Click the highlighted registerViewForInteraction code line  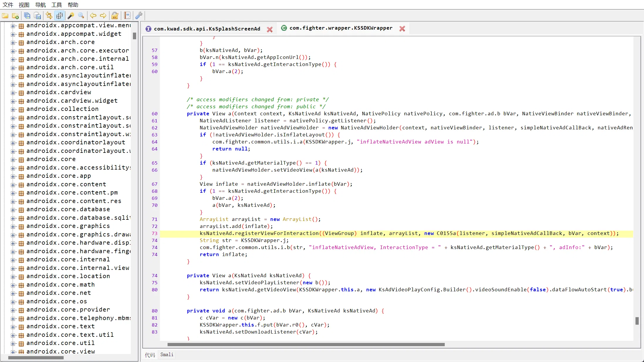click(x=396, y=234)
